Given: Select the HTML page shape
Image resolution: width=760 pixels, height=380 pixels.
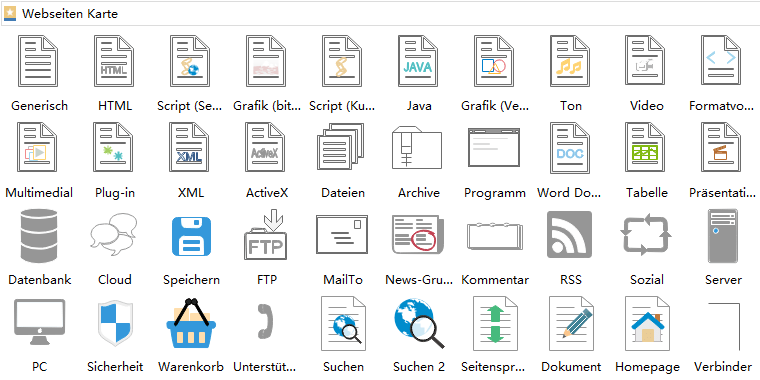Looking at the screenshot, I should click(x=114, y=61).
